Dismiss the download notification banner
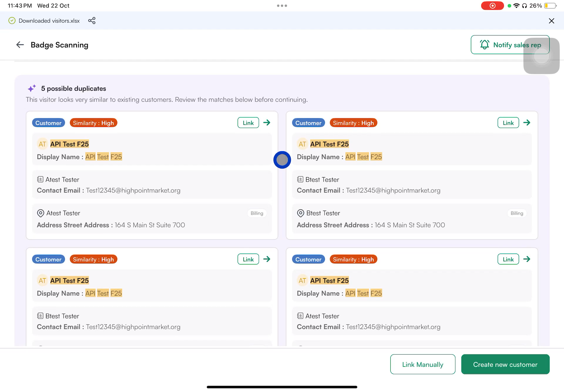This screenshot has width=564, height=392. [x=551, y=21]
